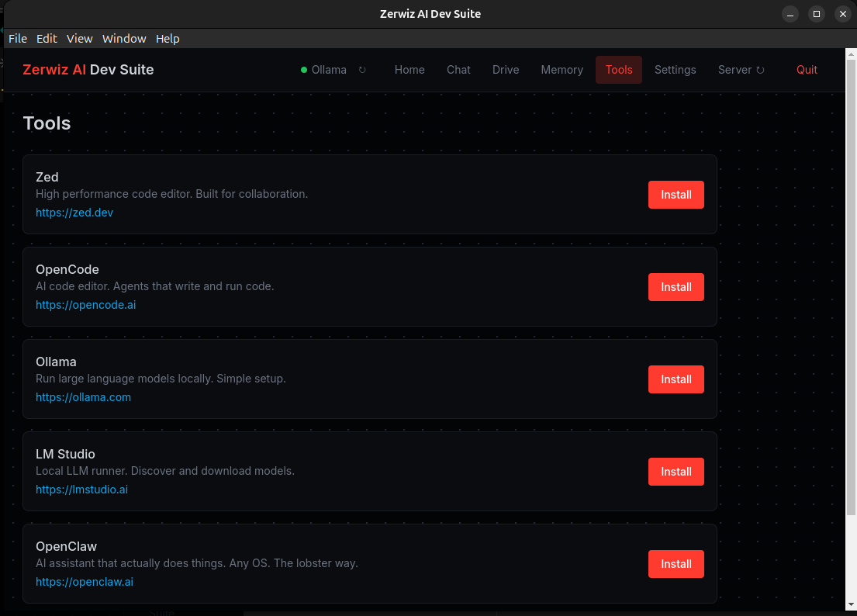Click the Quit button
Image resolution: width=857 pixels, height=616 pixels.
[x=807, y=69]
